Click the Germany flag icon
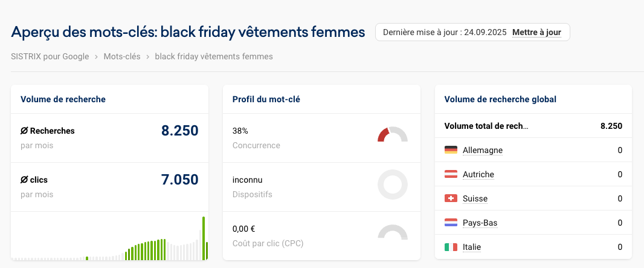Image resolution: width=644 pixels, height=268 pixels. (x=451, y=150)
